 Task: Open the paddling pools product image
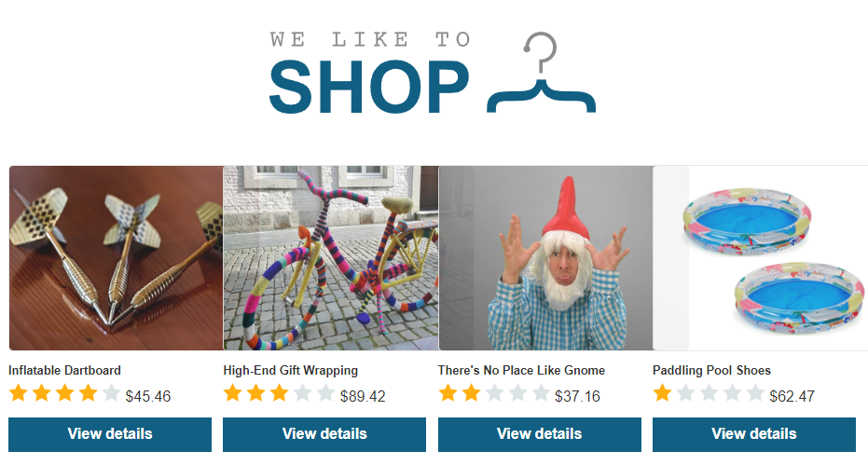tap(761, 258)
